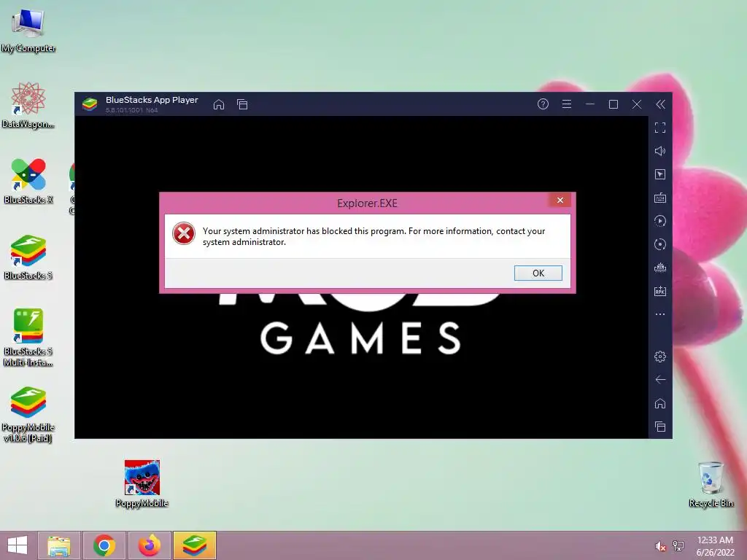Show more sidebar tools (three dots)
This screenshot has height=560, width=747.
(x=659, y=314)
